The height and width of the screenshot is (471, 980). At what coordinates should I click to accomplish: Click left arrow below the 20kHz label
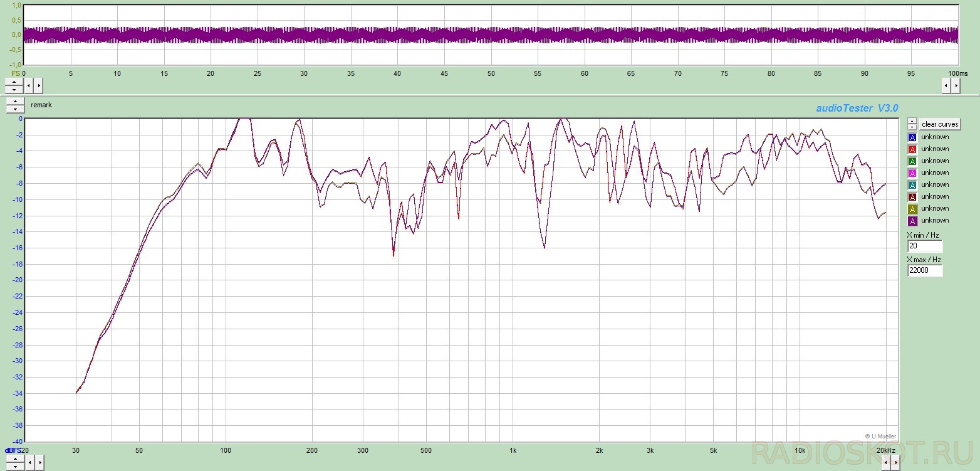(x=886, y=463)
